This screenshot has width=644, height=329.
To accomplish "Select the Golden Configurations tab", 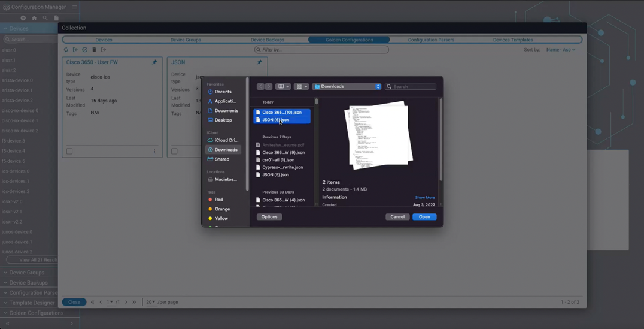I will (349, 40).
